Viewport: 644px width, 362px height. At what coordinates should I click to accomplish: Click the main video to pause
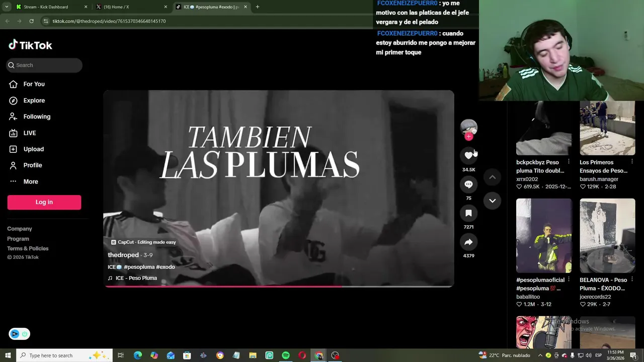279,189
